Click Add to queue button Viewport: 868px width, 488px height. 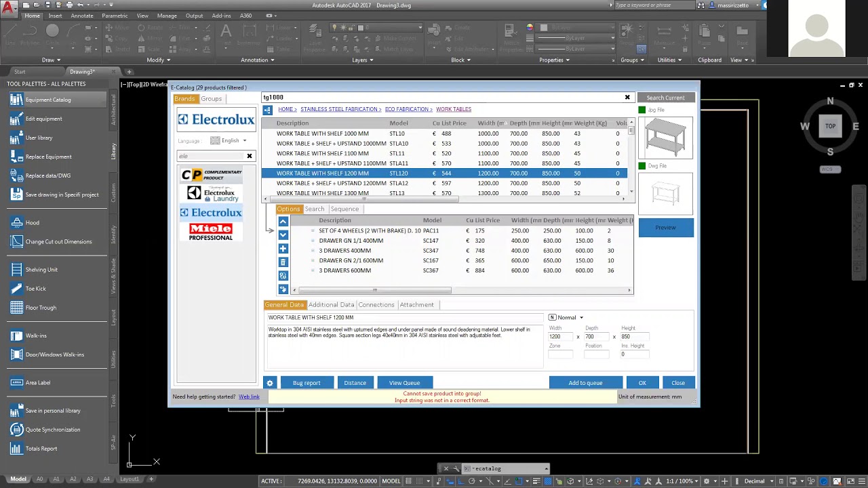585,383
